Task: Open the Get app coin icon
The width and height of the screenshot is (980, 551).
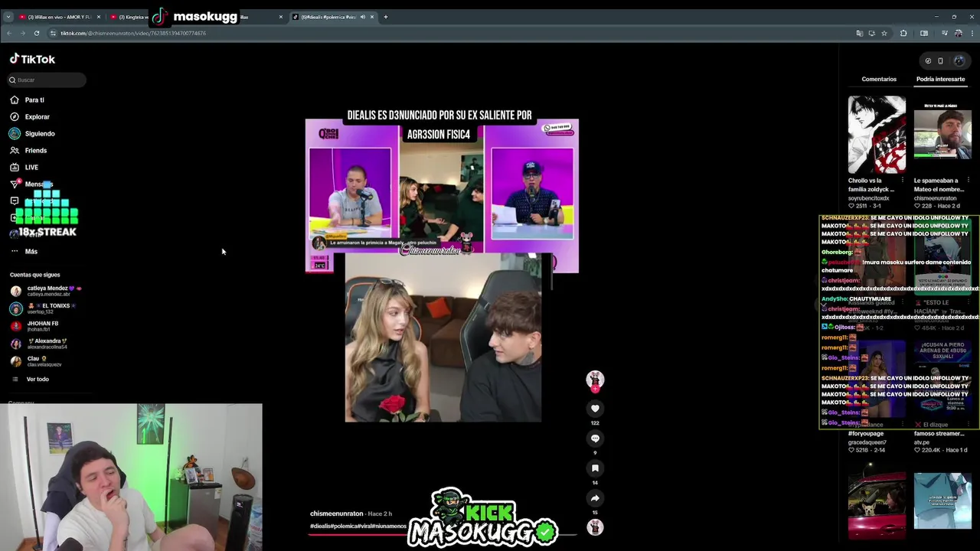Action: 928,61
